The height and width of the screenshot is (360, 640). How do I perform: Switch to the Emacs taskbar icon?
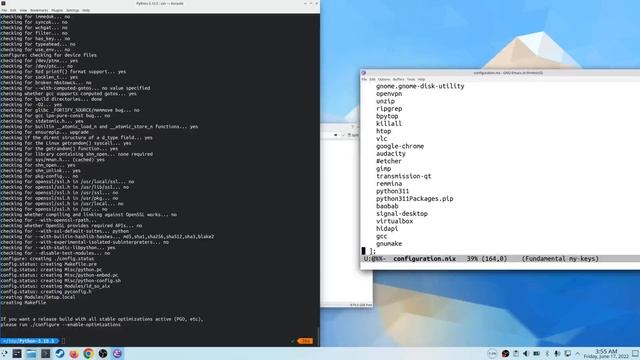click(x=117, y=353)
